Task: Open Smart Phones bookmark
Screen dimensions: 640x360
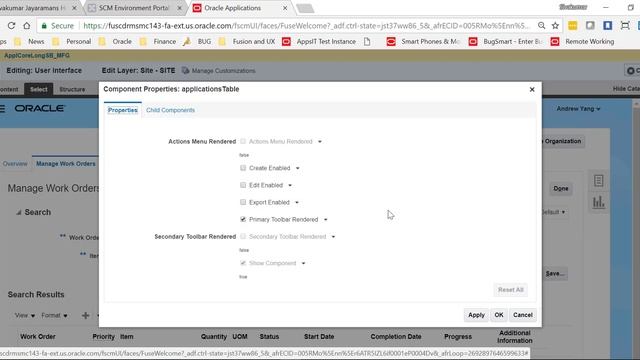Action: click(x=423, y=42)
